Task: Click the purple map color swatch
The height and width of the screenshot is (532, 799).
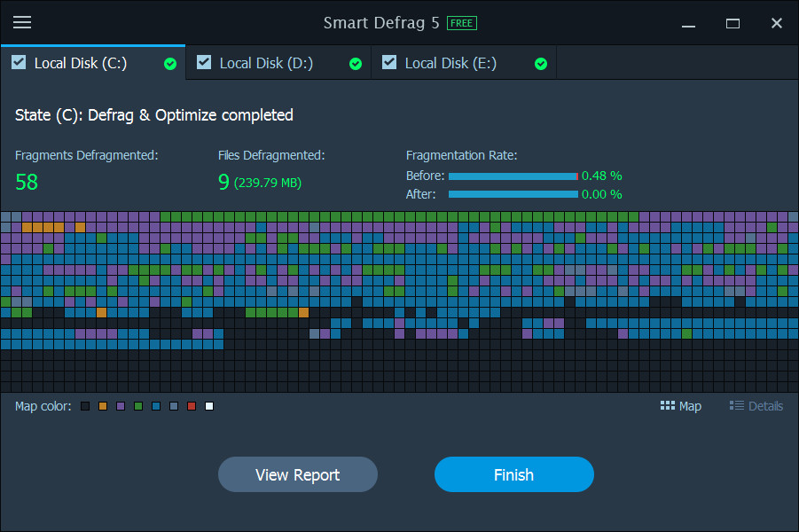Action: (121, 406)
